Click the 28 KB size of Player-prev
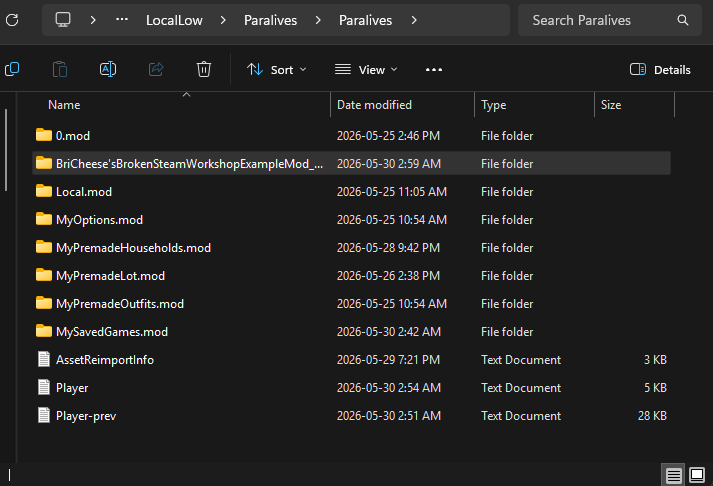Viewport: 713px width, 486px height. pyautogui.click(x=652, y=416)
